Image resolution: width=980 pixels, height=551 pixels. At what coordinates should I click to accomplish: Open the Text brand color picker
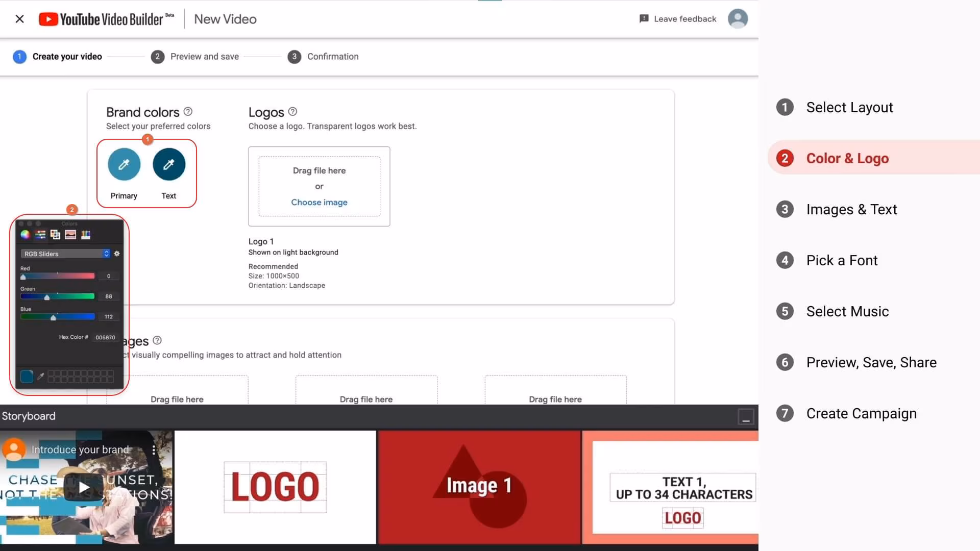pos(169,164)
